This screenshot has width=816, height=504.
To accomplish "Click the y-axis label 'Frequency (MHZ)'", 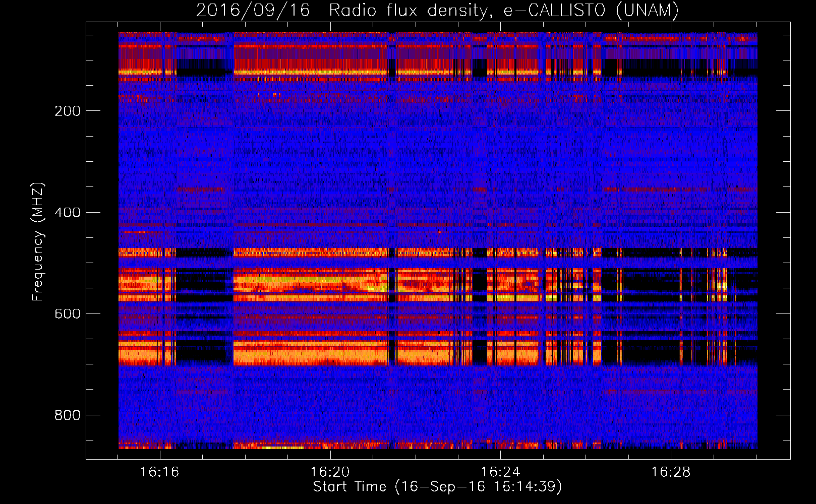I will point(37,242).
